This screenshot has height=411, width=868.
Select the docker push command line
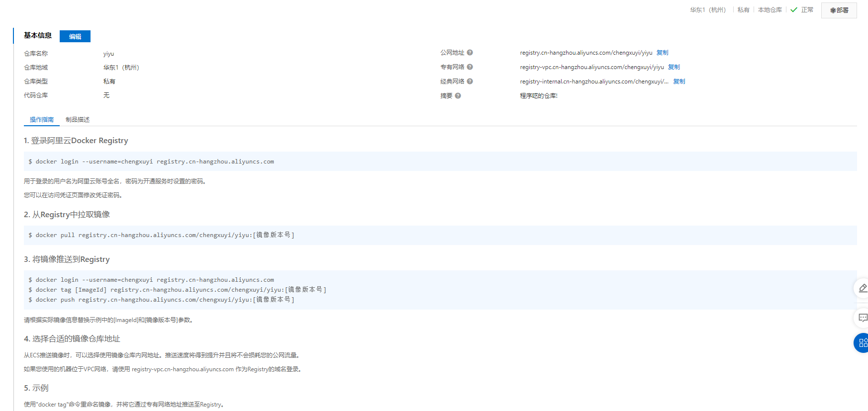click(x=161, y=300)
